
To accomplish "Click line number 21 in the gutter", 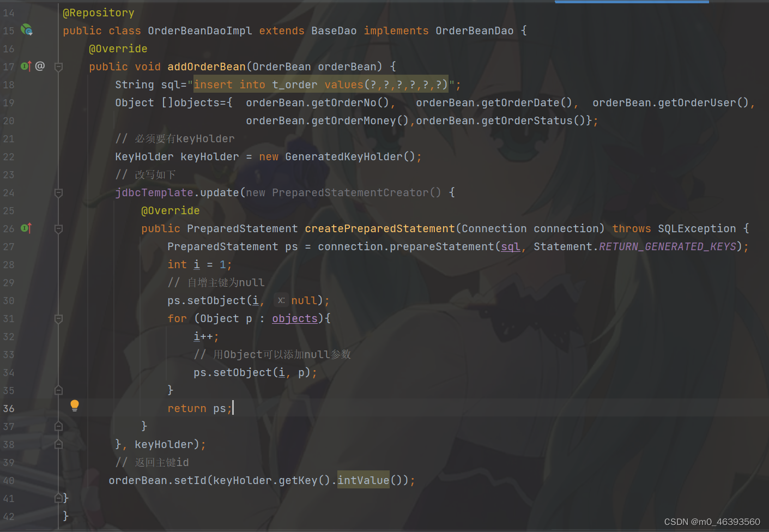I will tap(9, 138).
